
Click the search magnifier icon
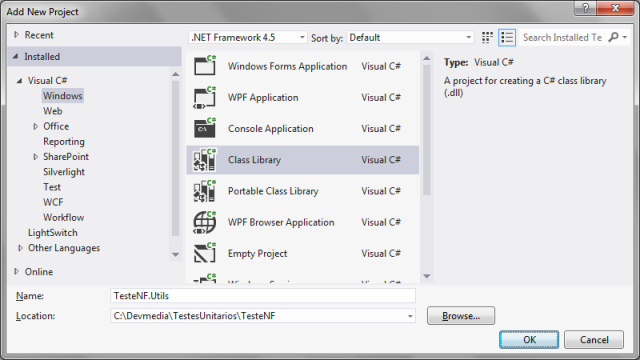click(613, 37)
